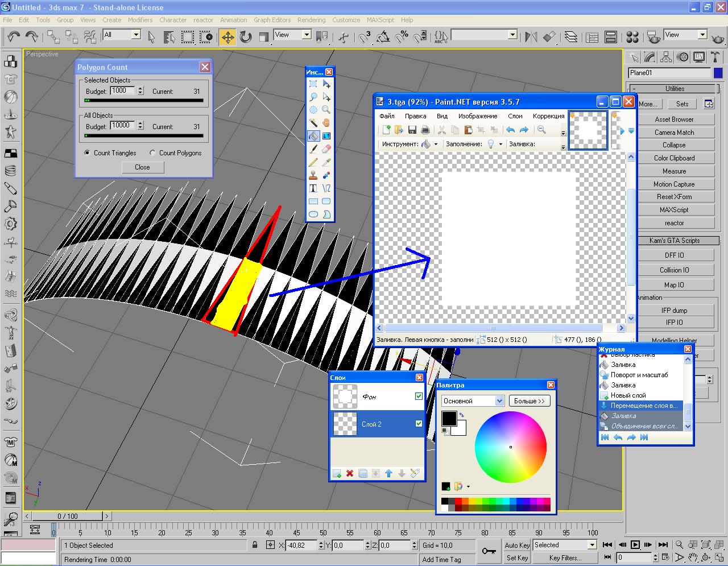Click Select and Move tool in 3ds max toolbar

tap(227, 37)
